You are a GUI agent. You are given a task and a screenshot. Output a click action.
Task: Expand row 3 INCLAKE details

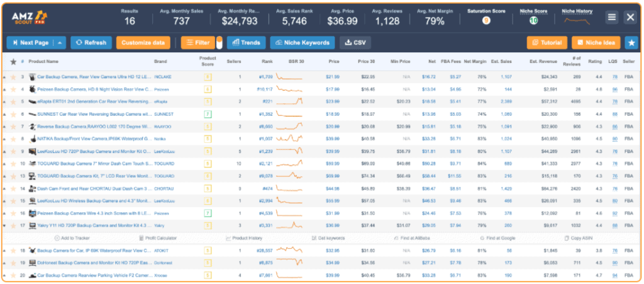[x=4, y=77]
